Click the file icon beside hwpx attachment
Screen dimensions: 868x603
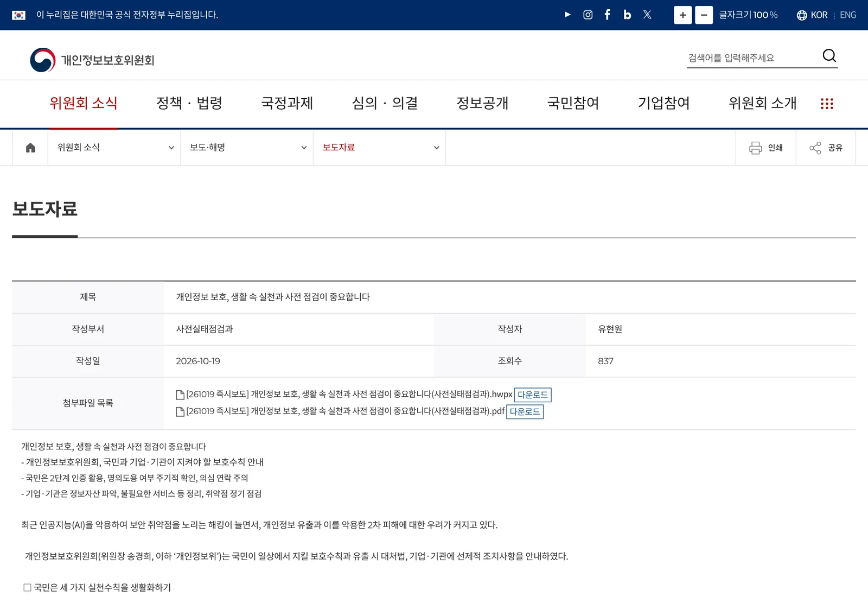click(180, 395)
